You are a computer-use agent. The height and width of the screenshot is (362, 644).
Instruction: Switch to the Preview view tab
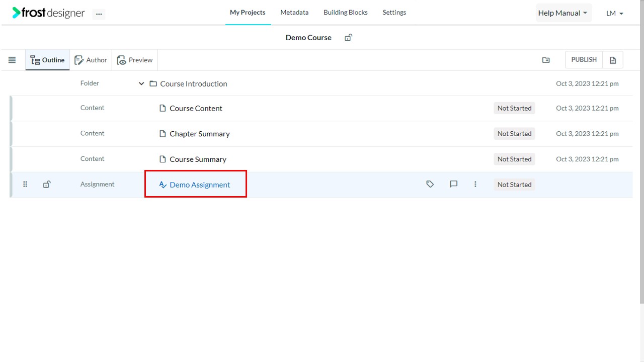(x=135, y=60)
